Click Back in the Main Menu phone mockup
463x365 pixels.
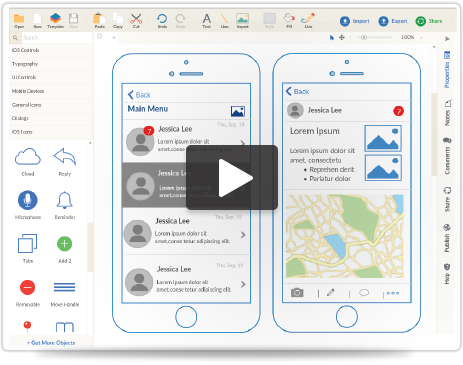[139, 95]
